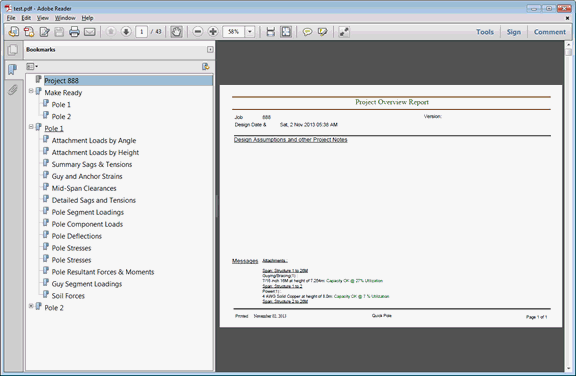576x376 pixels.
Task: Click Design Assumptions and other Project Notes
Action: click(x=291, y=140)
